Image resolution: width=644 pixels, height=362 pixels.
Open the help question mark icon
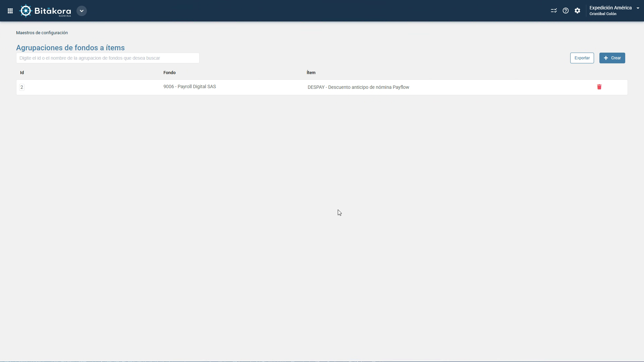566,11
